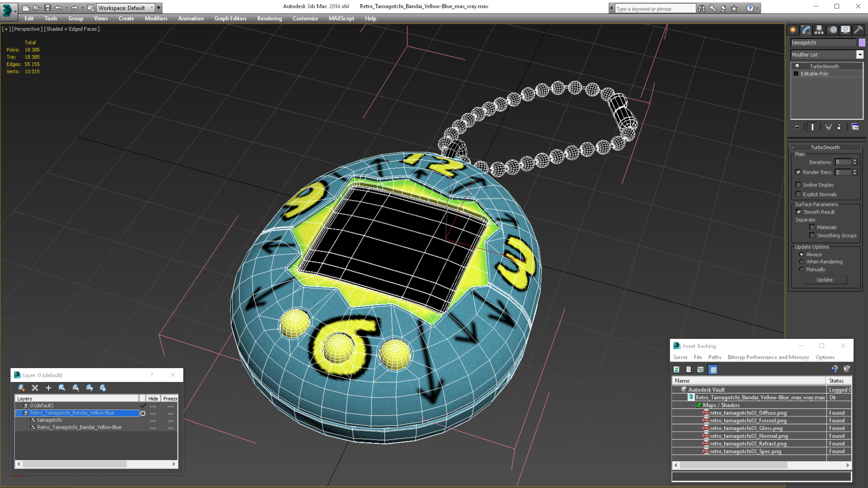868x488 pixels.
Task: Click table view icon in Asset Tracking
Action: [x=713, y=369]
